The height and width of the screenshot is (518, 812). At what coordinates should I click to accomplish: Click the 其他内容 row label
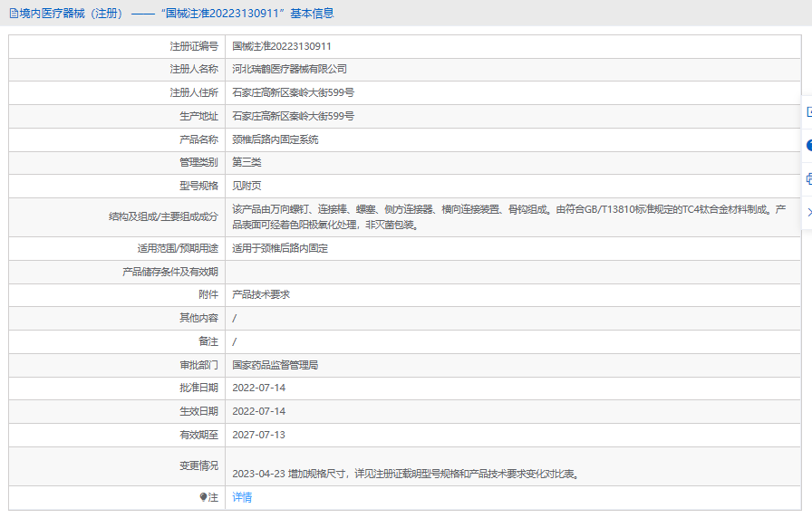tap(198, 318)
